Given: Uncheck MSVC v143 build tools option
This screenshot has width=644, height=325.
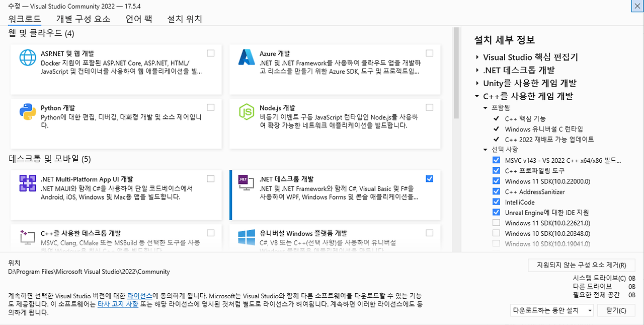Looking at the screenshot, I should point(496,160).
